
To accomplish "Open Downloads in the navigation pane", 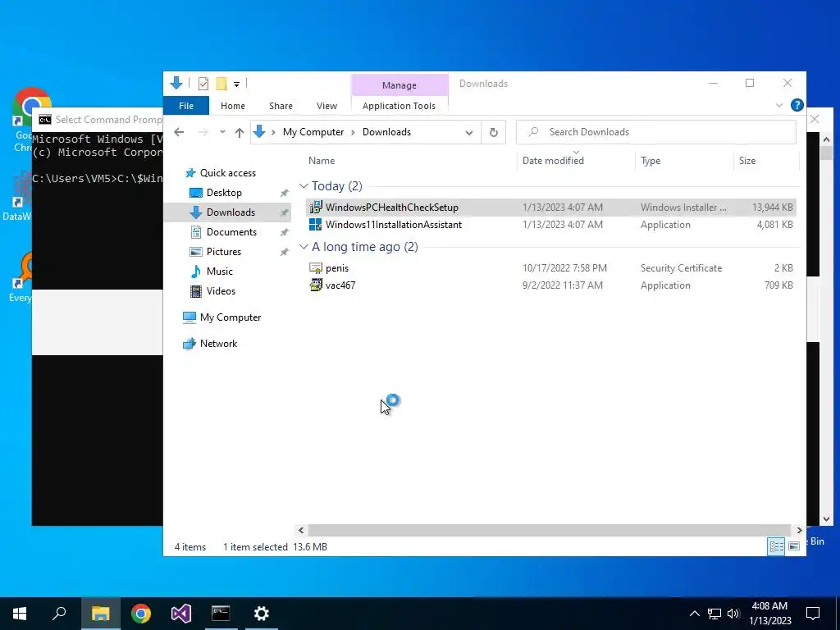I will pyautogui.click(x=231, y=212).
